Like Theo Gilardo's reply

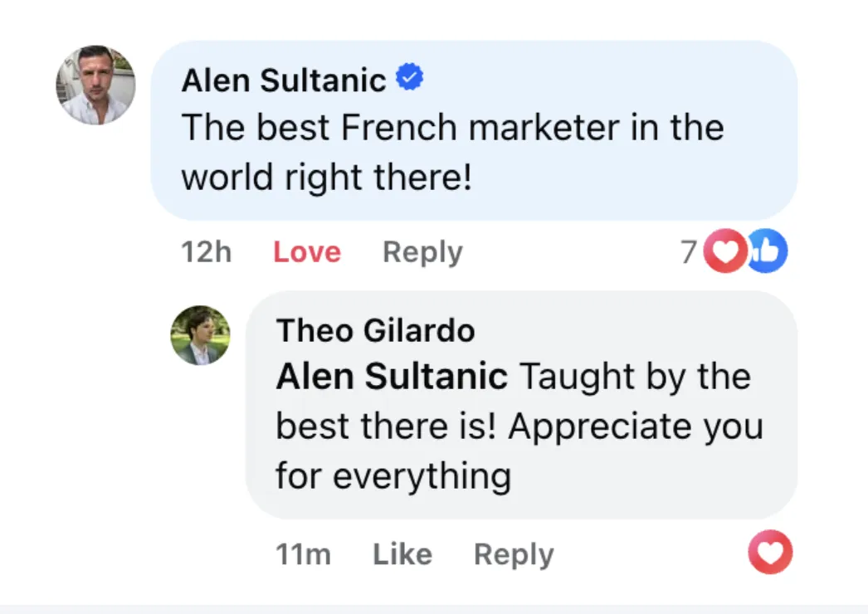tap(402, 553)
